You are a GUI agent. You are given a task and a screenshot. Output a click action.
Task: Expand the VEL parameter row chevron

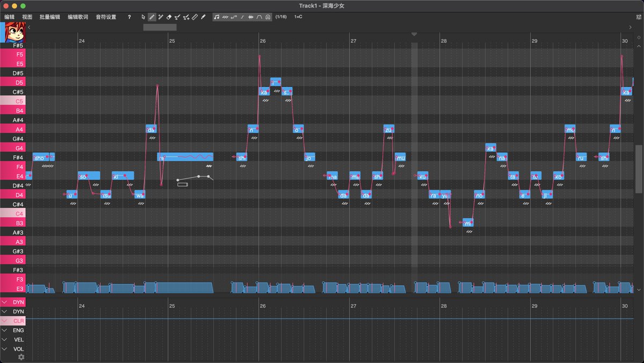pyautogui.click(x=5, y=339)
